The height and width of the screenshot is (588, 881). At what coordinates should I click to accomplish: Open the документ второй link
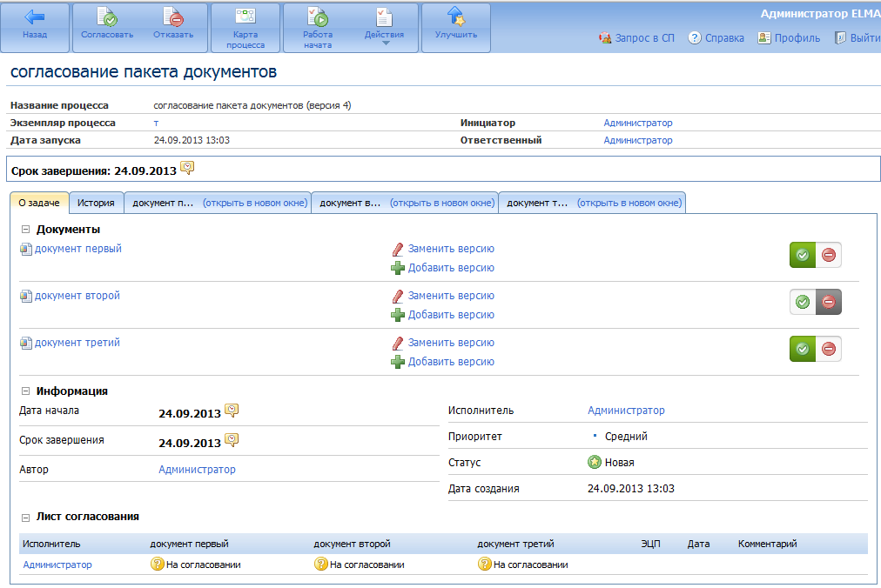click(x=77, y=296)
